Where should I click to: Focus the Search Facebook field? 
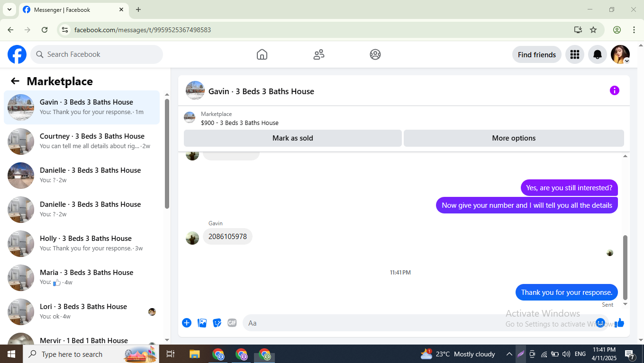tap(97, 54)
